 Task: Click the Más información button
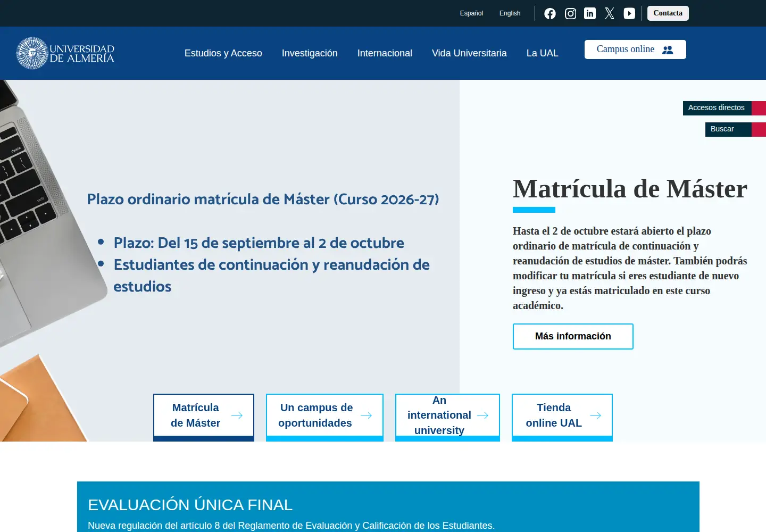coord(573,336)
